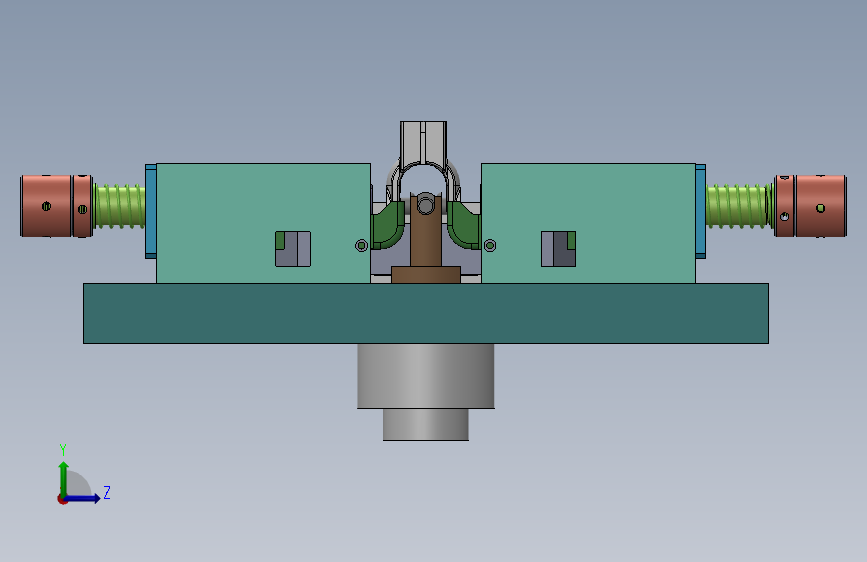Click the right green threaded lead screw
The image size is (867, 562).
(x=739, y=206)
